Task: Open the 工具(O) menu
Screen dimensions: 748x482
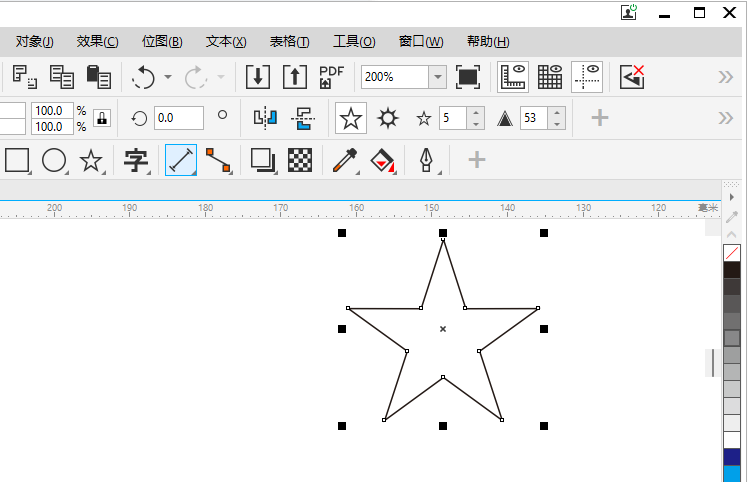Action: (354, 42)
